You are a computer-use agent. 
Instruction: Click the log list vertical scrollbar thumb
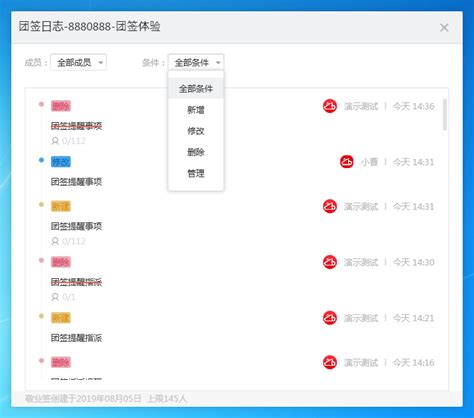pyautogui.click(x=445, y=115)
